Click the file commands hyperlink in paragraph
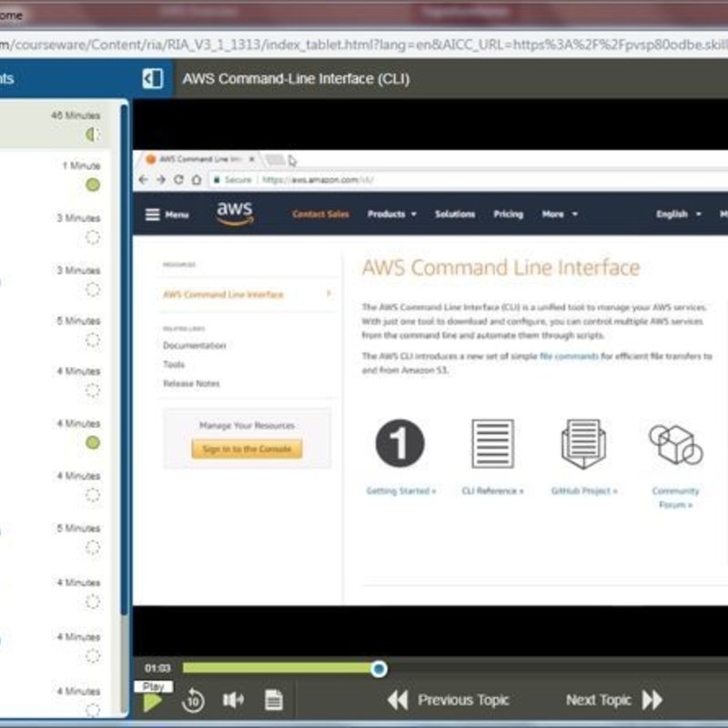This screenshot has height=728, width=728. click(569, 356)
